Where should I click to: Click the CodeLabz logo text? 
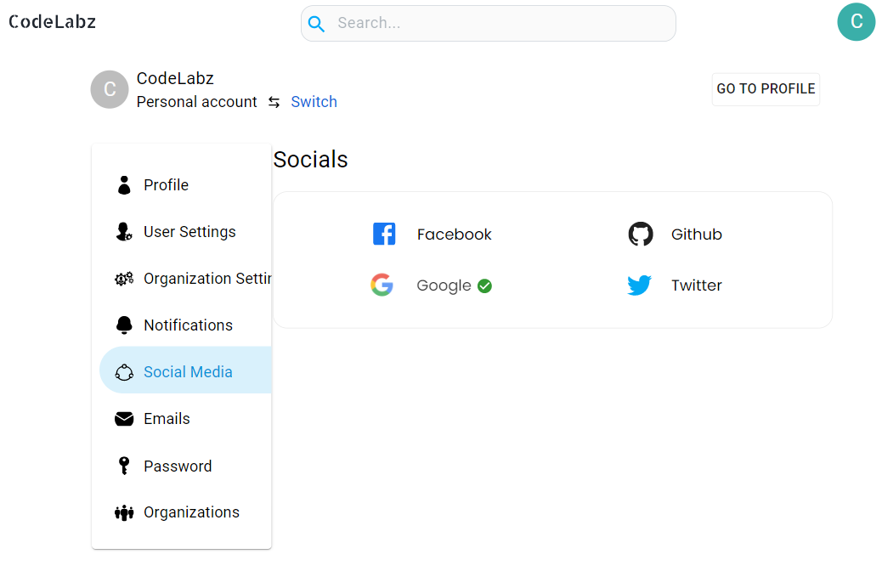click(52, 22)
